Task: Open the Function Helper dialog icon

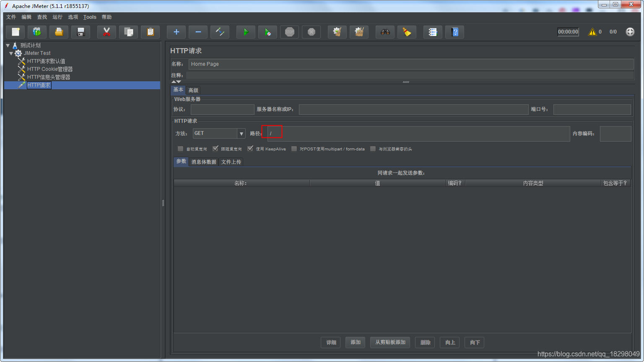Action: click(x=433, y=32)
